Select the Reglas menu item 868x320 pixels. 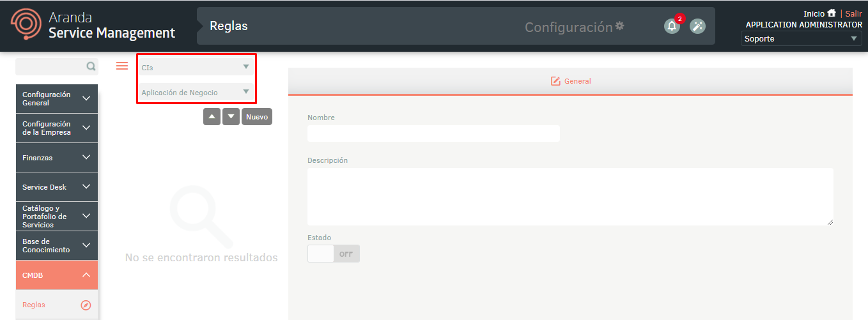point(57,305)
